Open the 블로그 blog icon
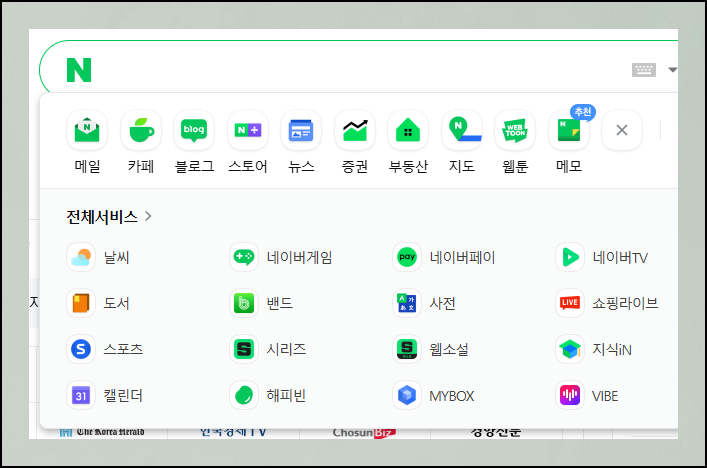The width and height of the screenshot is (707, 468). tap(194, 130)
